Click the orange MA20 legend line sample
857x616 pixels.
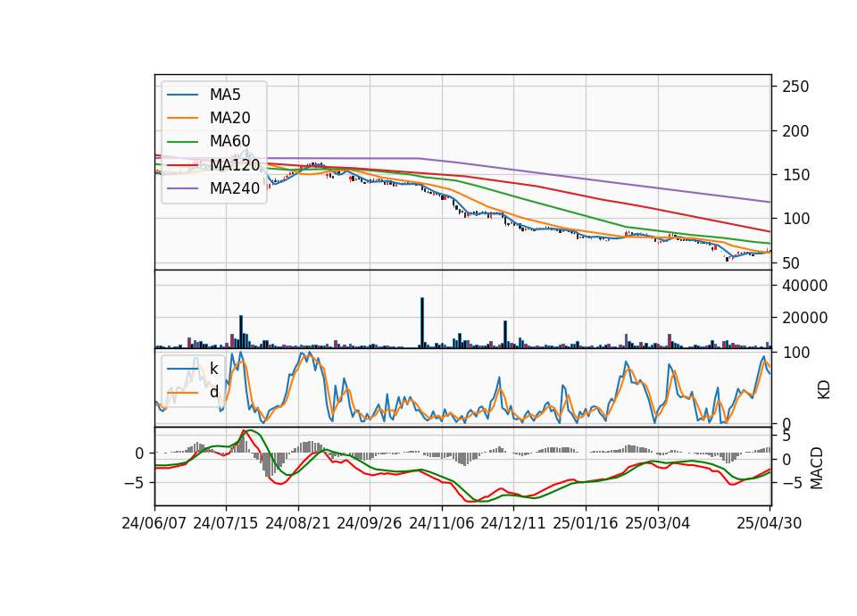pyautogui.click(x=182, y=118)
